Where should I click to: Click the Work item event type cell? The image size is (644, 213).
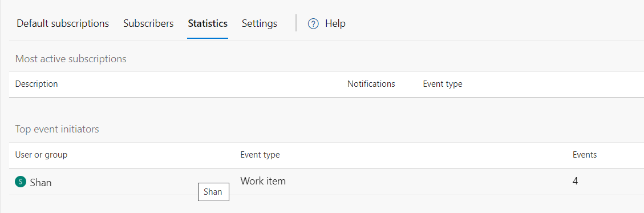coord(263,180)
